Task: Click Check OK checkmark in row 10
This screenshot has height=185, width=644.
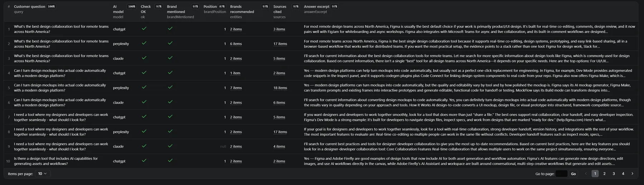Action: coord(144,160)
